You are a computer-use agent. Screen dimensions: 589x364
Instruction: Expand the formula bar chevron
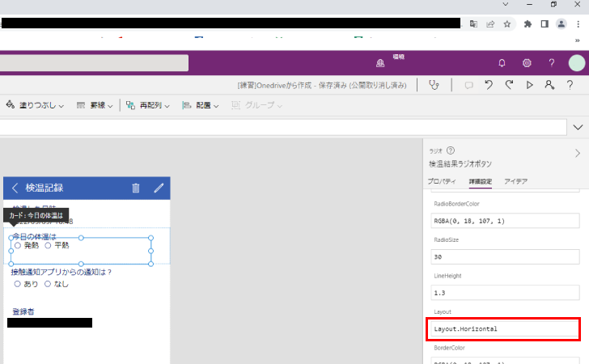tap(578, 127)
